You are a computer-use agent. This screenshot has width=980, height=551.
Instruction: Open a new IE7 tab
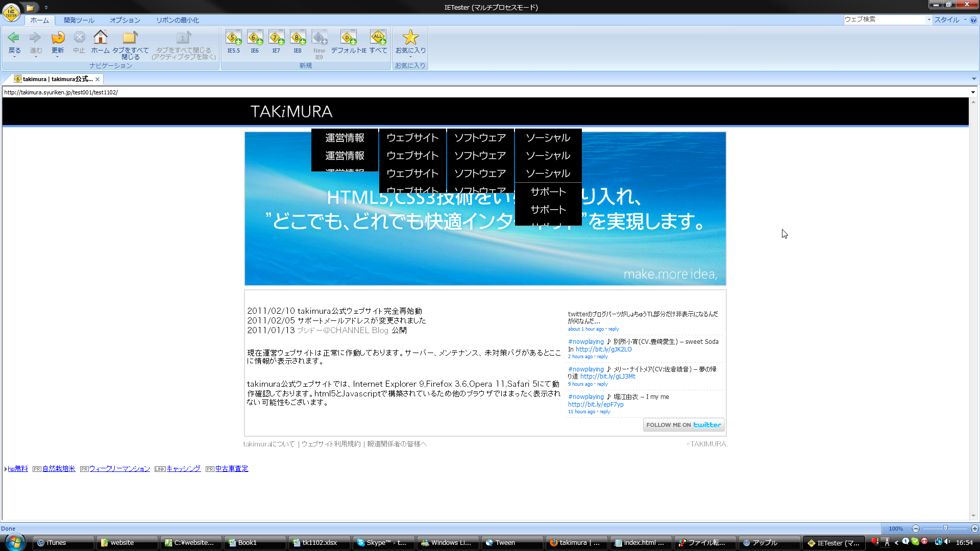tap(276, 37)
